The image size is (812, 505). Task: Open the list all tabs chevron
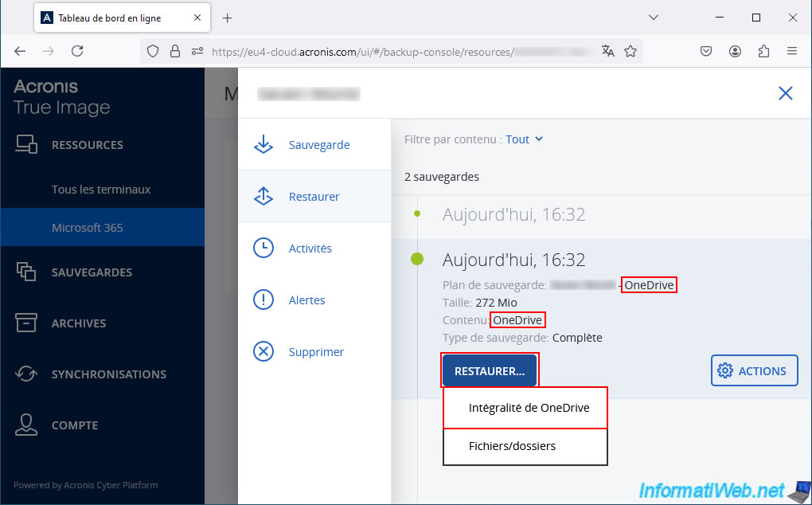point(654,18)
